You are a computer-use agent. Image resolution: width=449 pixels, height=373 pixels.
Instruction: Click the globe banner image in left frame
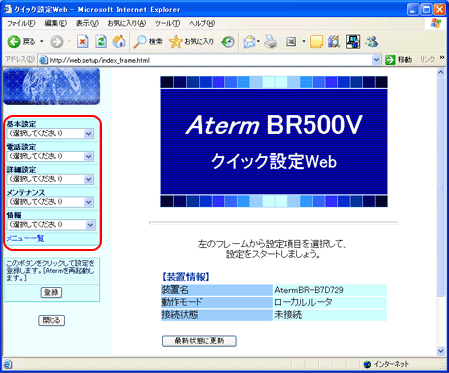tap(52, 86)
